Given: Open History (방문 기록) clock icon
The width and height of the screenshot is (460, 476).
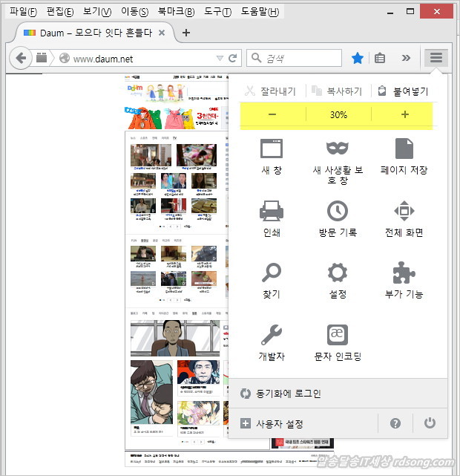Looking at the screenshot, I should click(x=338, y=212).
